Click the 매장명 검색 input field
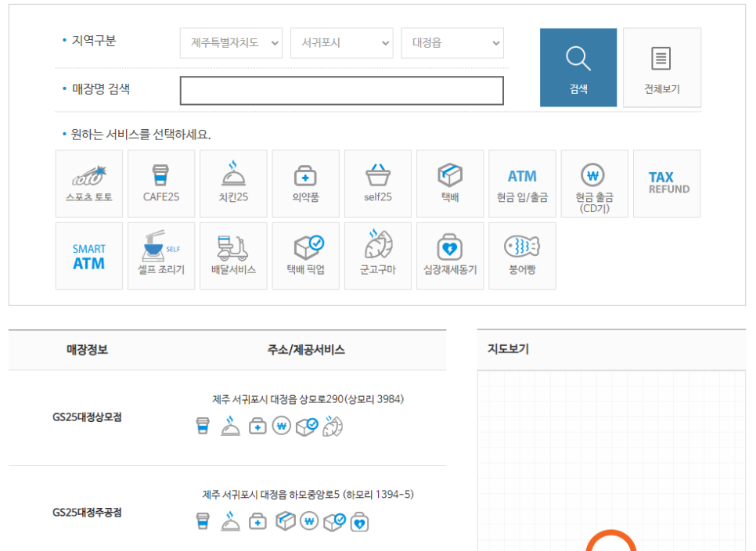 342,91
